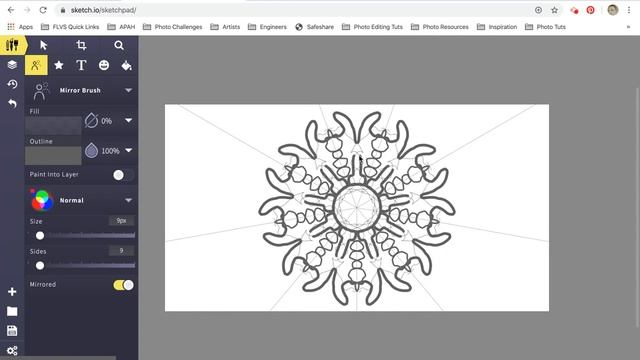Expand the Mirror Brush dropdown
640x360 pixels.
128,90
